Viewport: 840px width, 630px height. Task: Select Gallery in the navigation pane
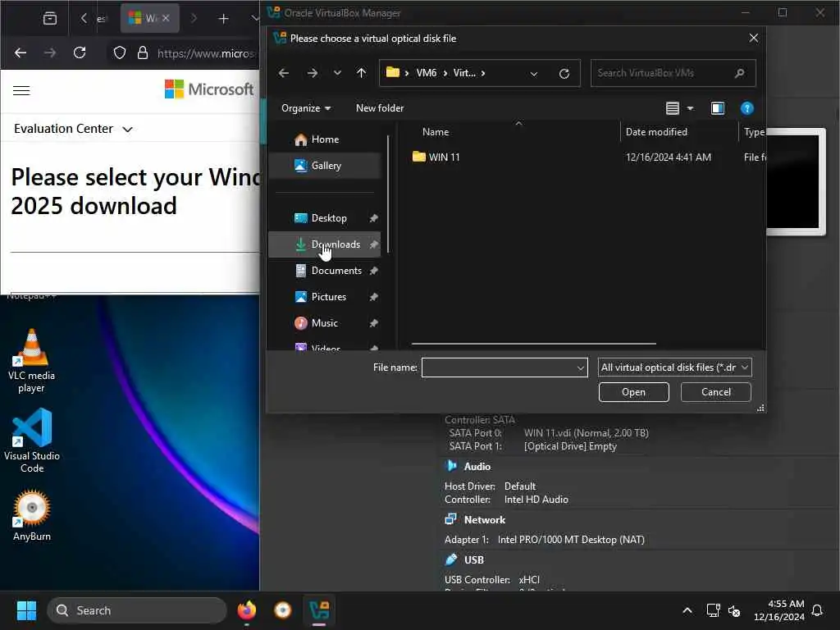pyautogui.click(x=324, y=166)
